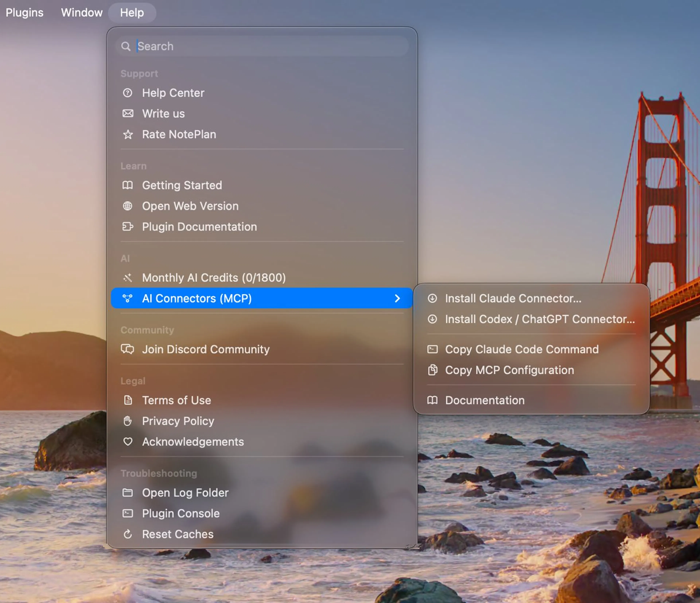The width and height of the screenshot is (700, 603).
Task: Choose Write us menu entry
Action: coord(262,113)
